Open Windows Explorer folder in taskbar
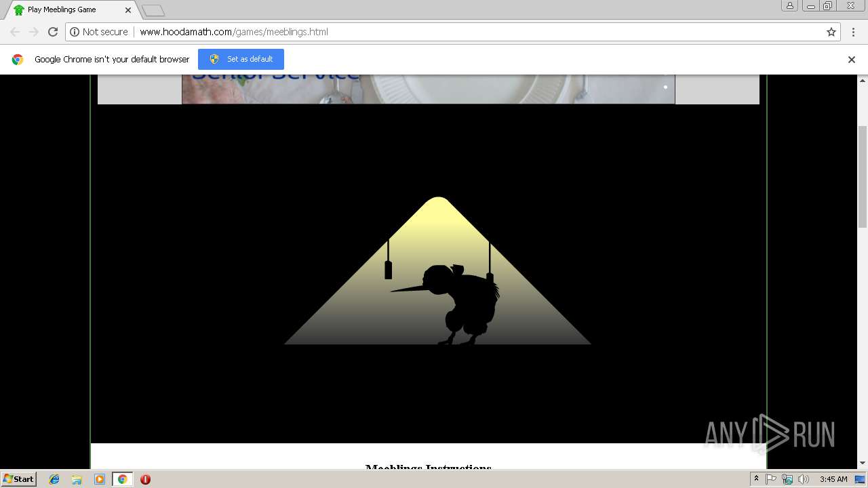Viewport: 868px width, 488px height. (x=77, y=479)
